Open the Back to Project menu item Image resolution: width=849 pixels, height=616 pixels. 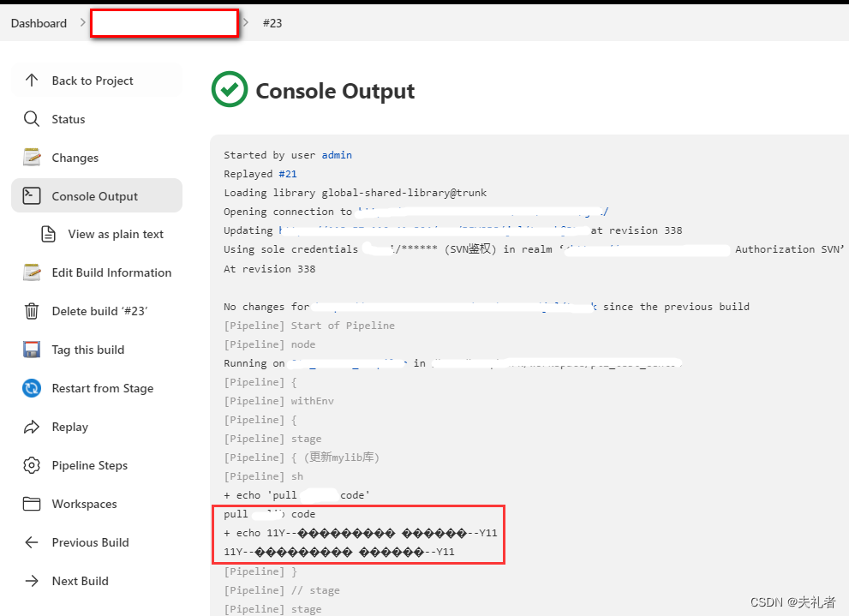pos(96,81)
